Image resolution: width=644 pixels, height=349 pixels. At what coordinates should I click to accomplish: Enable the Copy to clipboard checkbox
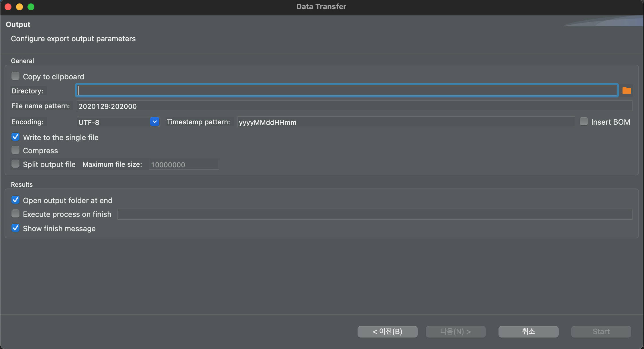pos(15,76)
